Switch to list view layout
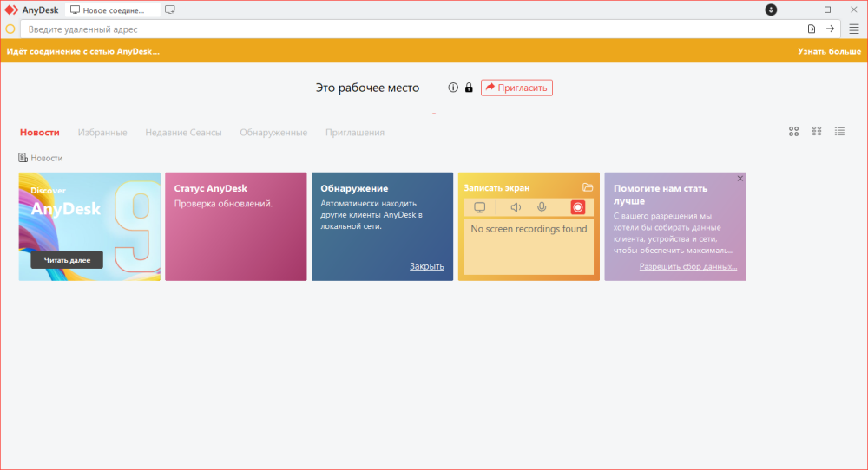This screenshot has height=470, width=868. [839, 132]
